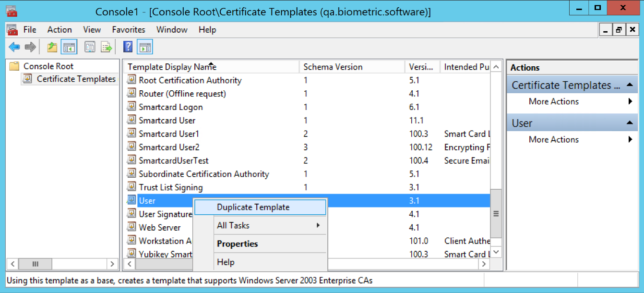Select Certificate Templates in the console tree
Viewport: 644px width, 293px height.
(73, 79)
